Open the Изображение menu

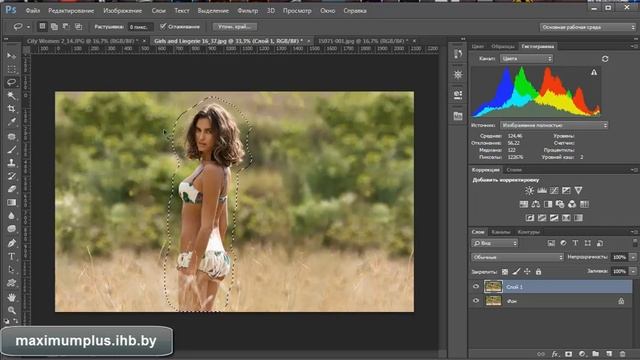(x=122, y=11)
